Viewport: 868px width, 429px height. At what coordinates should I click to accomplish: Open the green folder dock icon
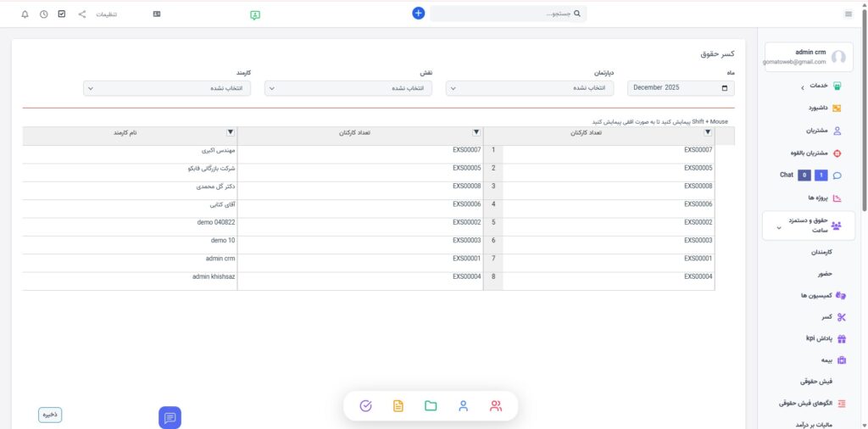coord(431,406)
